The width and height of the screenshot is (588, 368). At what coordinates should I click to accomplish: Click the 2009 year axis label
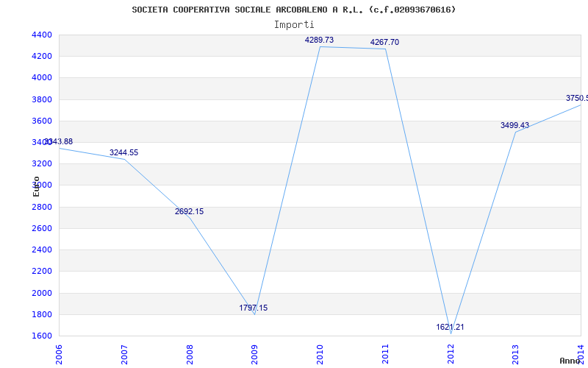254,355
